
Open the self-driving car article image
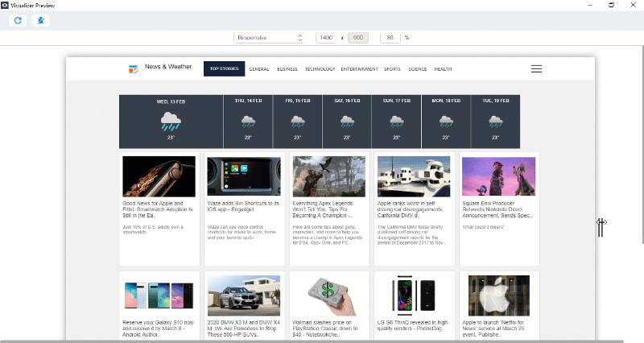[414, 176]
